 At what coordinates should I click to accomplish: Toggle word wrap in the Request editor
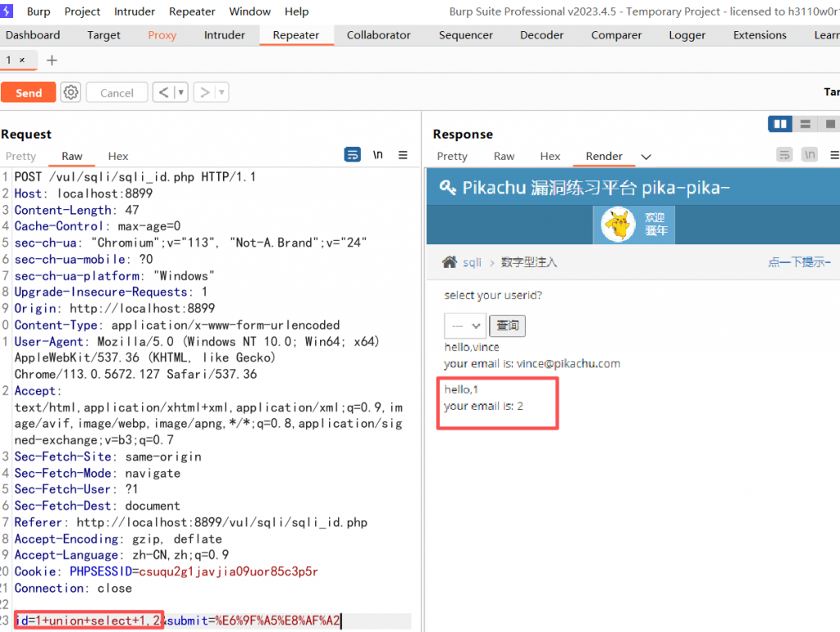point(352,154)
